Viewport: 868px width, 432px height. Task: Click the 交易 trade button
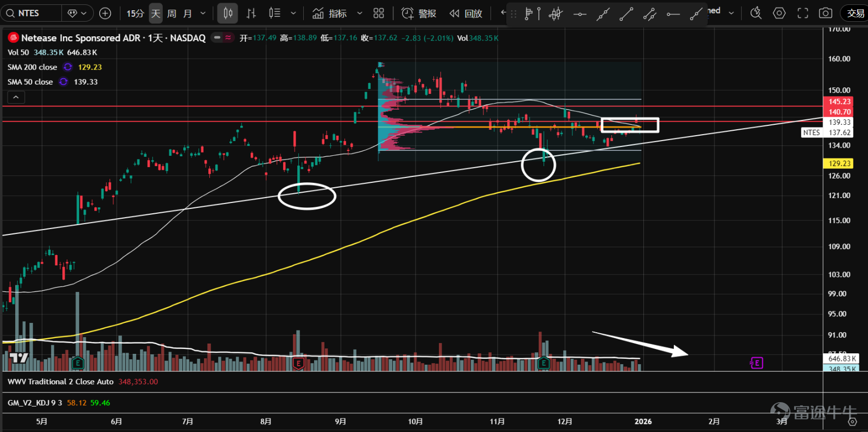pos(855,13)
